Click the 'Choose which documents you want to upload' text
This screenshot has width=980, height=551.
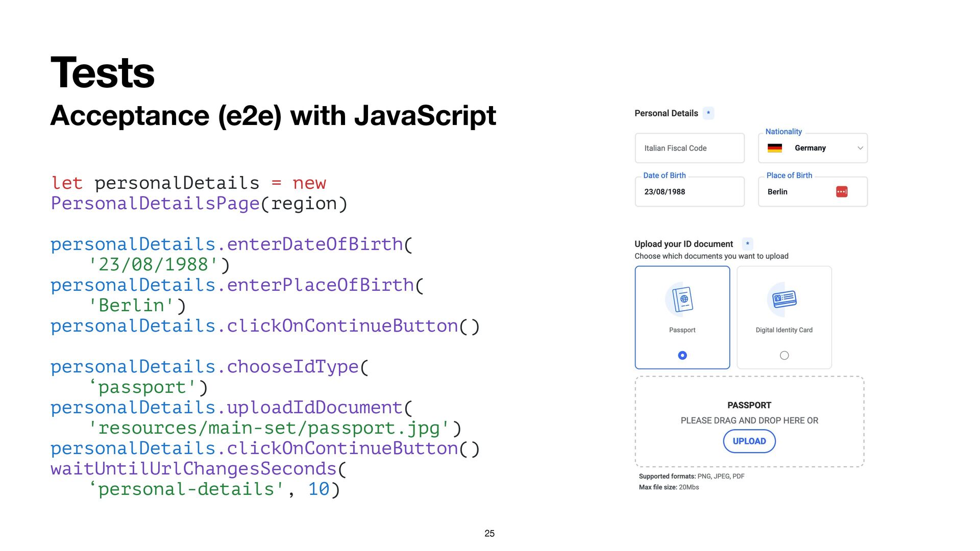pyautogui.click(x=712, y=256)
